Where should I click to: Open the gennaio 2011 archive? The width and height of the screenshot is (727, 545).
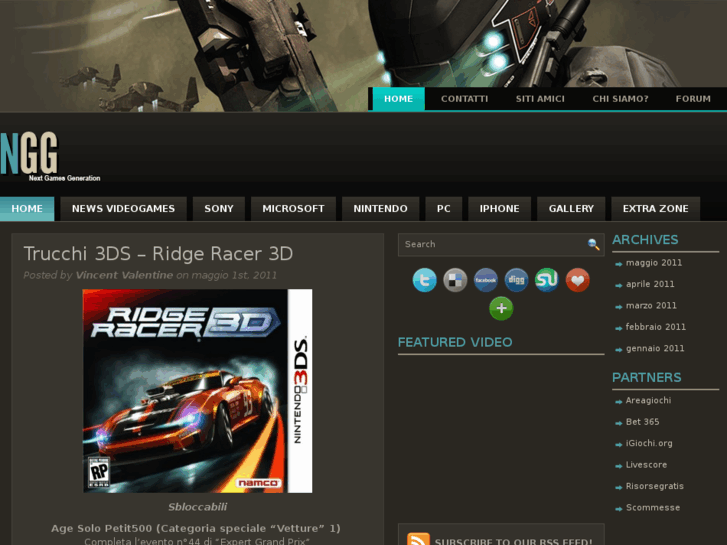[x=655, y=348]
